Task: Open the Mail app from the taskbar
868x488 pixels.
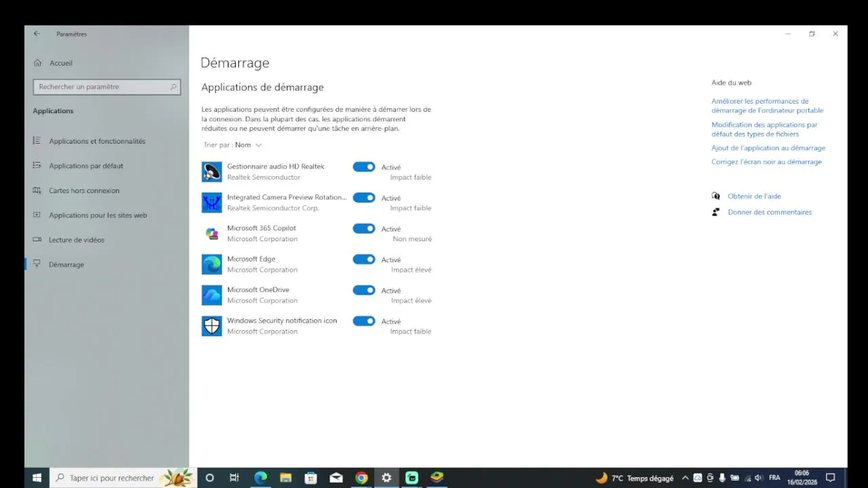Action: coord(336,478)
